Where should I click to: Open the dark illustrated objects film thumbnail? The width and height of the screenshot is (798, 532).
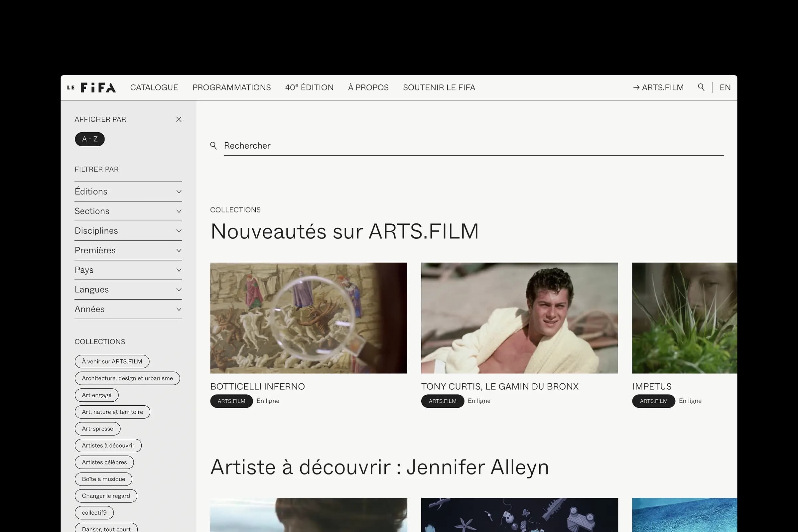(x=519, y=515)
